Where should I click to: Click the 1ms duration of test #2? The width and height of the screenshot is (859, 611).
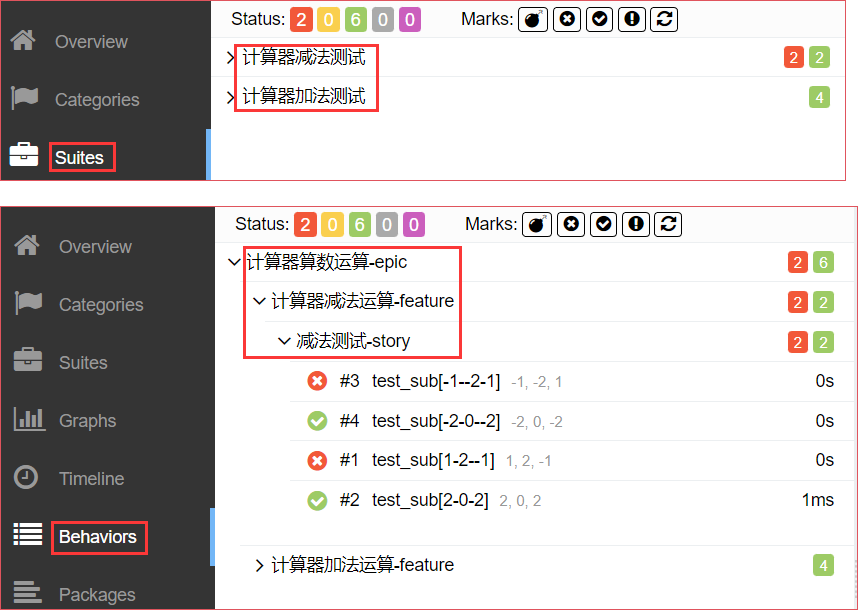[818, 500]
